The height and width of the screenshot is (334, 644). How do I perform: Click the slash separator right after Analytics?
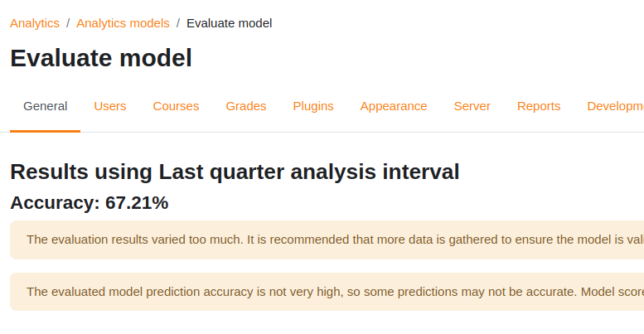(x=68, y=23)
